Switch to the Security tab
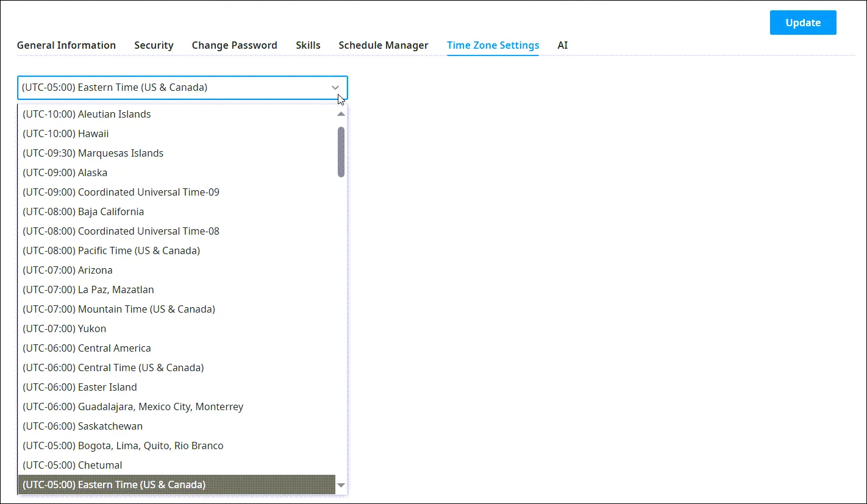Viewport: 867px width, 504px height. click(x=154, y=45)
